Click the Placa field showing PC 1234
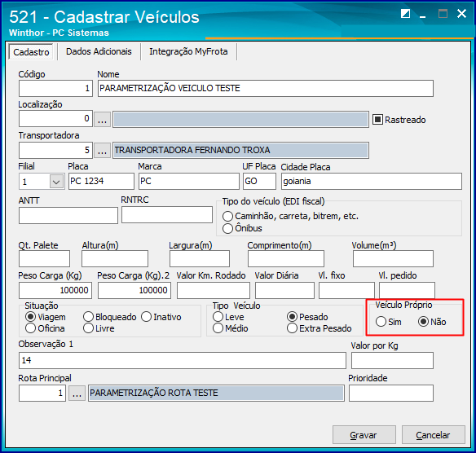476x453 pixels. click(x=101, y=181)
